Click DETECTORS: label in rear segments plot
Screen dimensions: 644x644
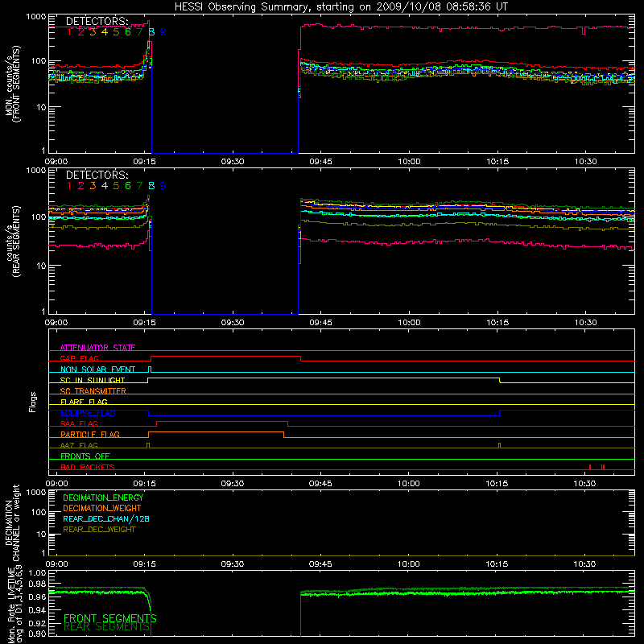coord(97,175)
